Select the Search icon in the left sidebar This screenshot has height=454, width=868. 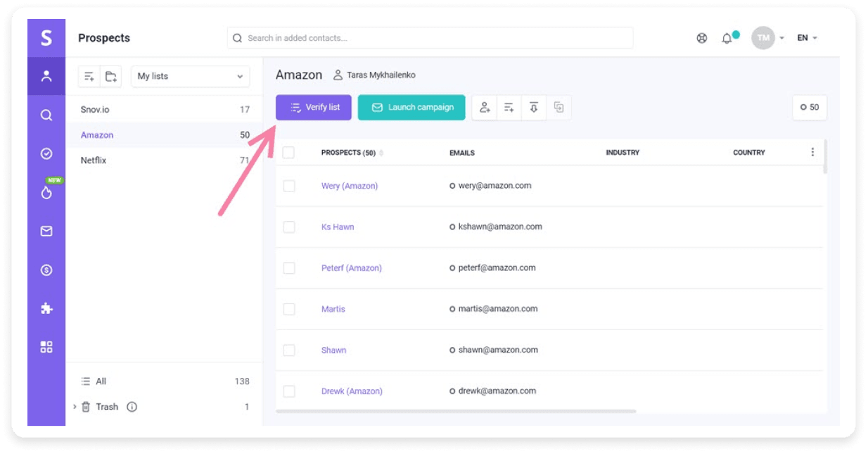tap(46, 115)
